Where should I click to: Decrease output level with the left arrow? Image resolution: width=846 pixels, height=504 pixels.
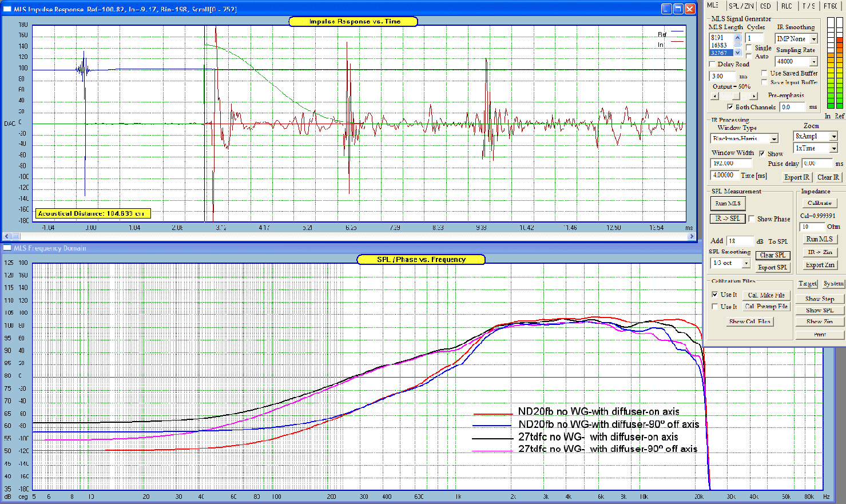point(714,96)
